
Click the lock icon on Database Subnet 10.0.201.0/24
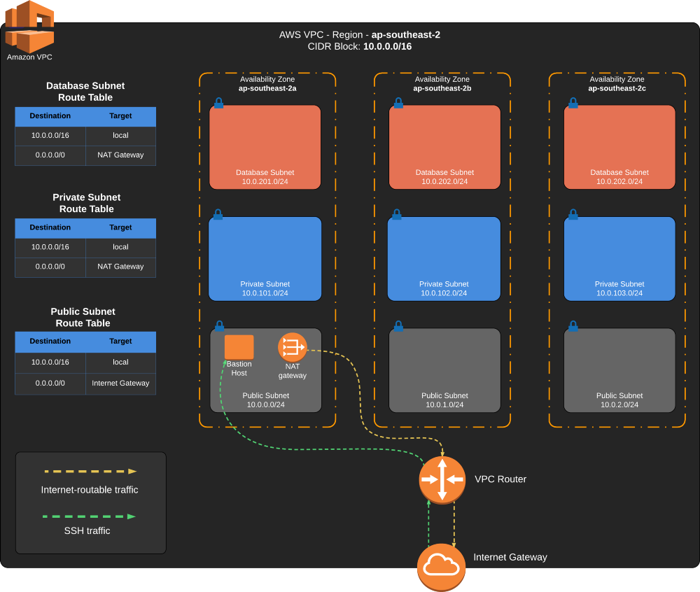coord(218,103)
